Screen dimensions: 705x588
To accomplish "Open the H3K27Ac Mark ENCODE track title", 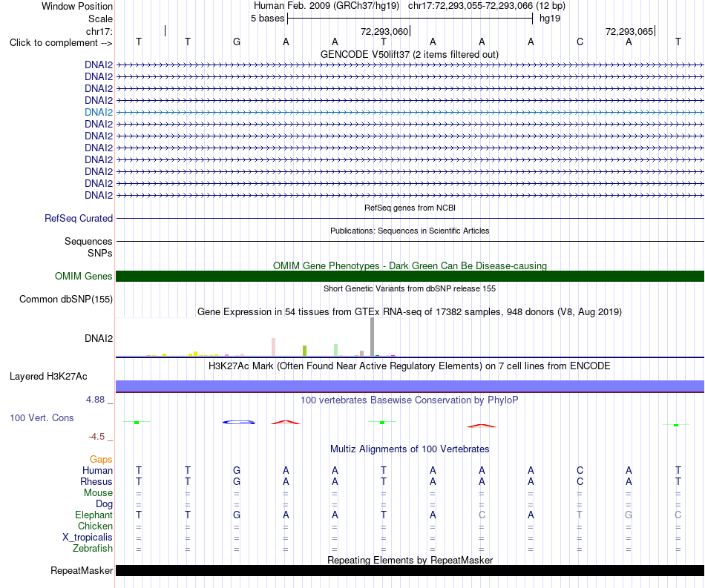I will click(410, 366).
